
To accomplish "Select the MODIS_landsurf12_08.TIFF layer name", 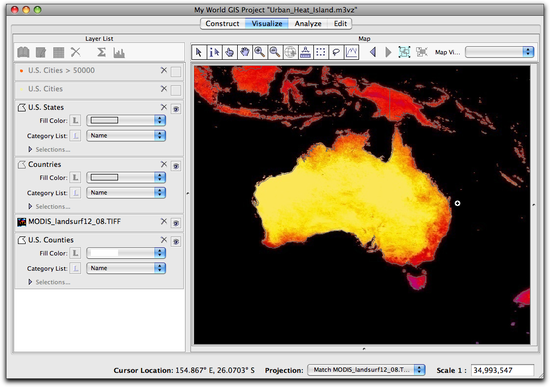I will 74,222.
